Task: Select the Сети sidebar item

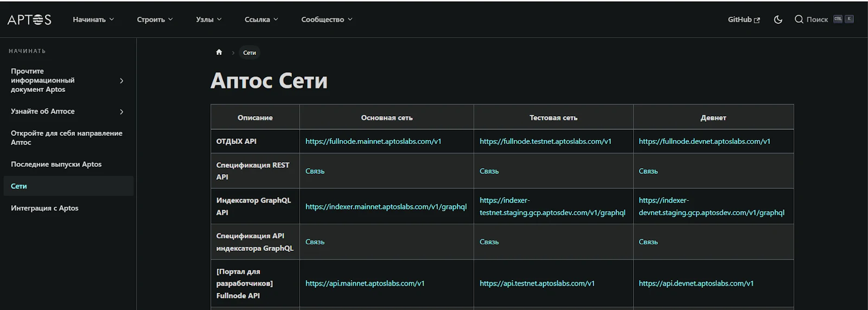Action: 68,186
